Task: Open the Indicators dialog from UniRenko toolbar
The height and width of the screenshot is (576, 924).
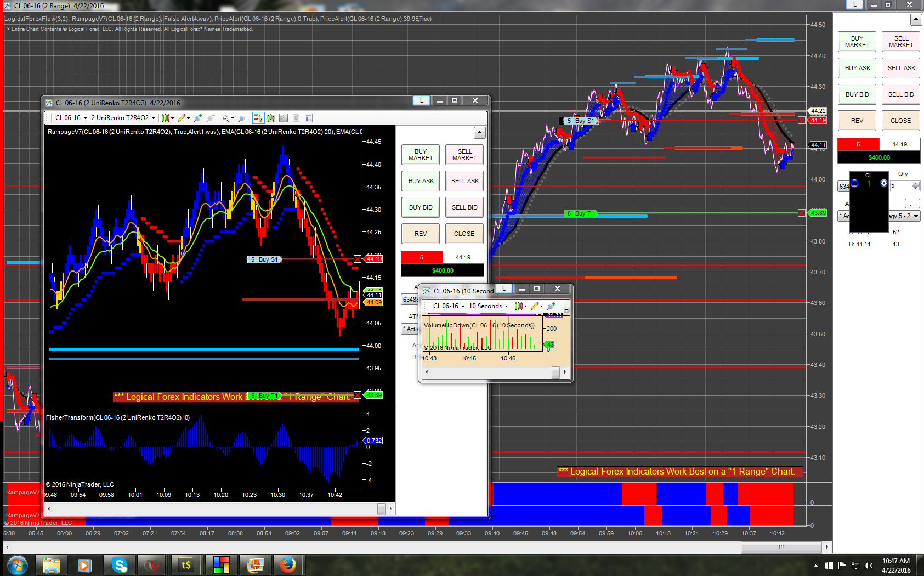Action: pyautogui.click(x=284, y=118)
